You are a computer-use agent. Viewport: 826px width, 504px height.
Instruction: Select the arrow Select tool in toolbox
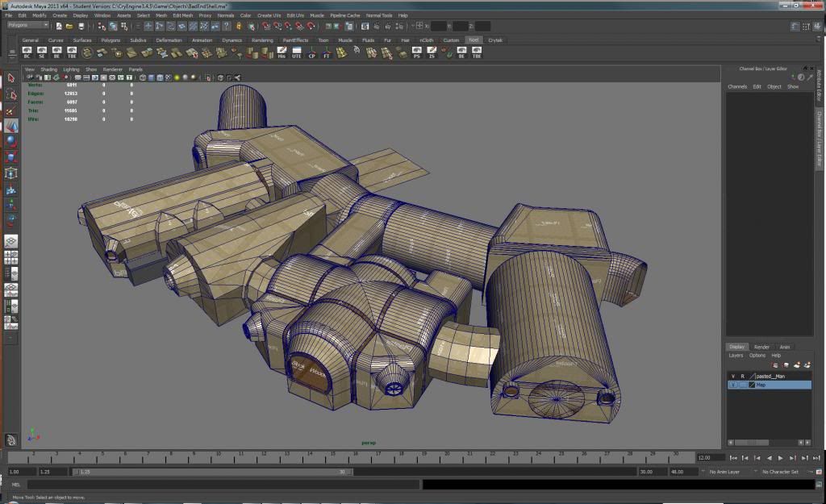11,78
